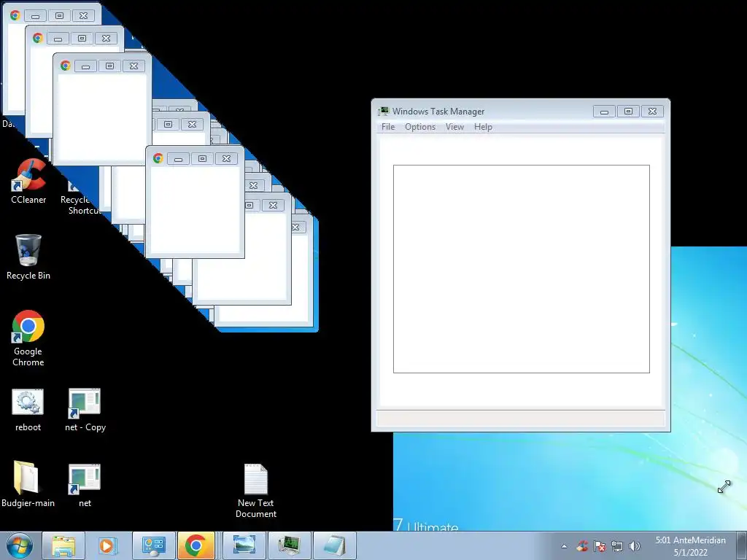The height and width of the screenshot is (560, 747).
Task: Click the Notepad taskbar button
Action: coord(334,545)
